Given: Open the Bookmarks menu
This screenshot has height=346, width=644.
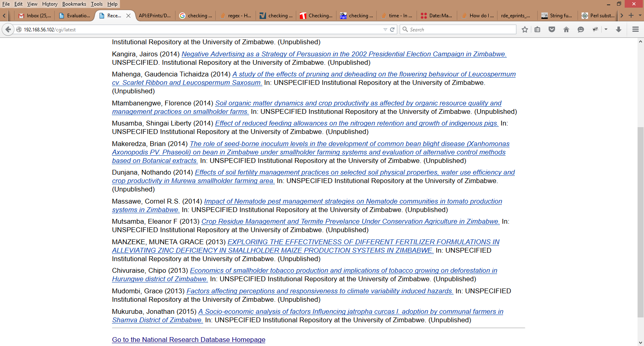Looking at the screenshot, I should point(74,4).
